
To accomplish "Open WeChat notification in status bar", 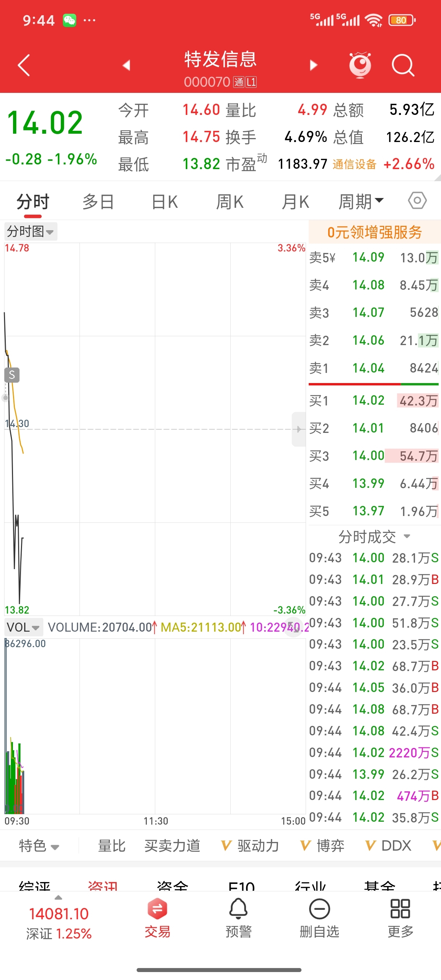I will 69,20.
